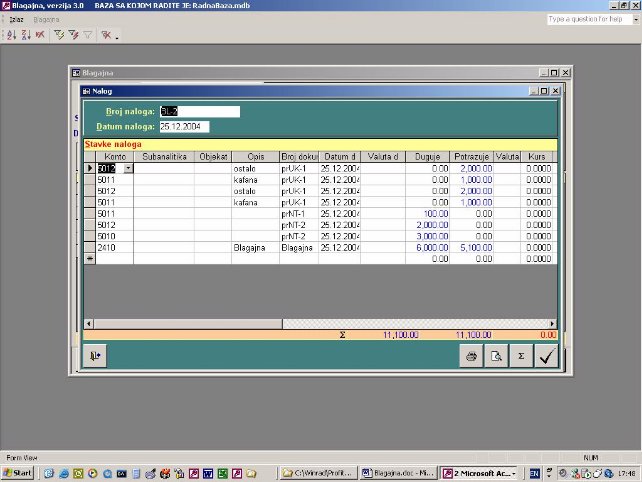Click the exit door icon in Nalog form
642x482 pixels.
click(97, 355)
